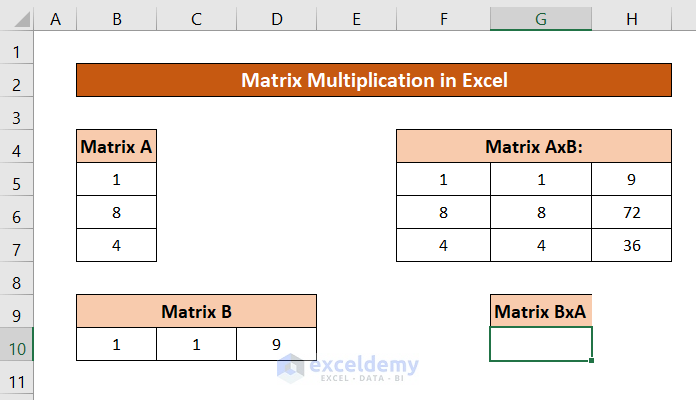Select the cell containing 36
The image size is (696, 400).
(631, 245)
